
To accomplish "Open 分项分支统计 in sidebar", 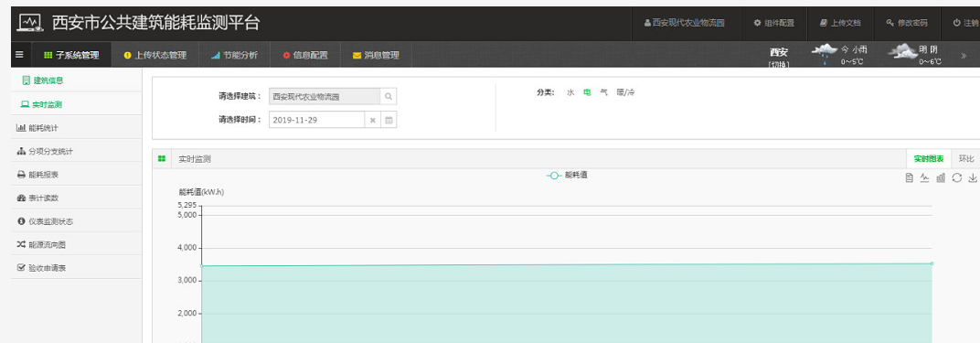I will coord(76,151).
